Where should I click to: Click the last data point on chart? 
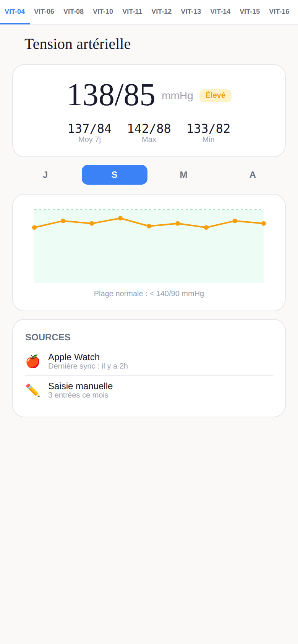(x=264, y=224)
